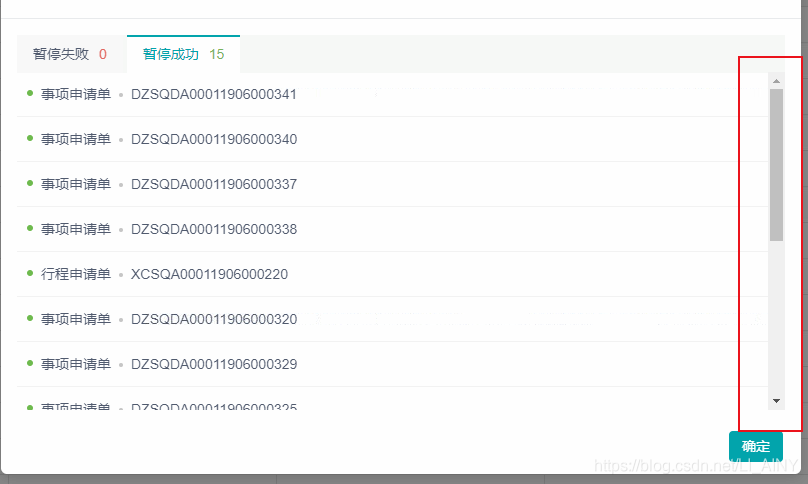Click 事项申请单 label of row ending 340

[76, 139]
